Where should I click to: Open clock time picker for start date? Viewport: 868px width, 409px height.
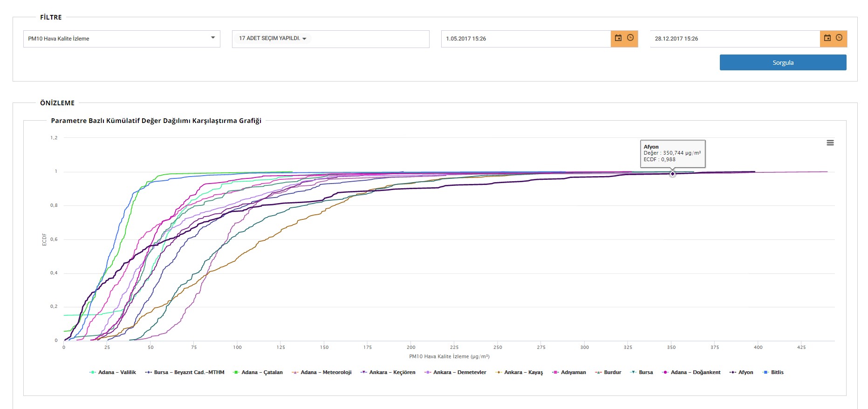(x=630, y=38)
